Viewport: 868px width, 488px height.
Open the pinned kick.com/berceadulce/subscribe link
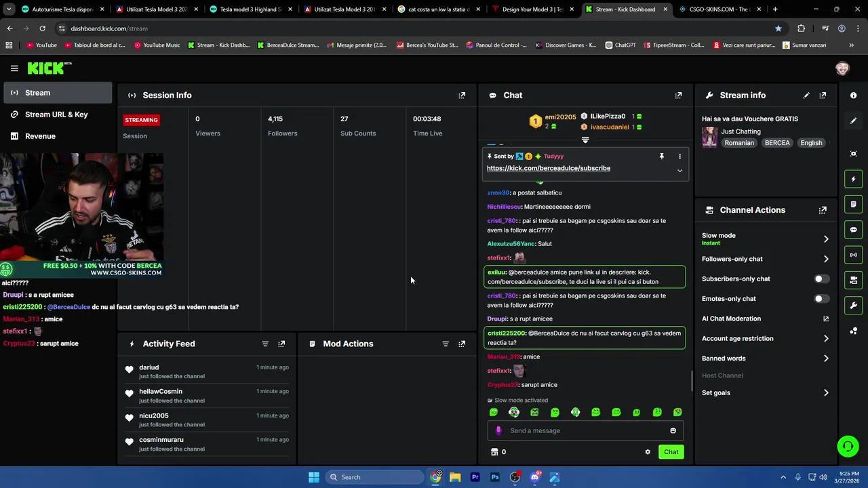pyautogui.click(x=549, y=168)
